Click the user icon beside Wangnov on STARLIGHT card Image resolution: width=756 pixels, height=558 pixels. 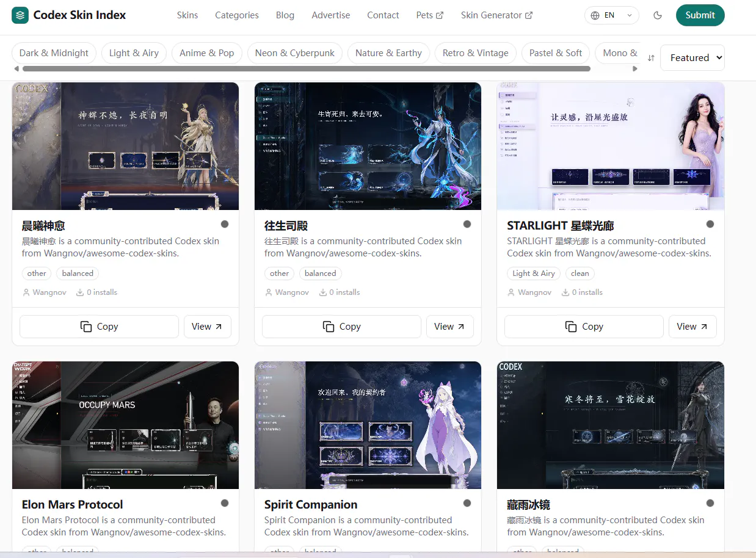[512, 292]
